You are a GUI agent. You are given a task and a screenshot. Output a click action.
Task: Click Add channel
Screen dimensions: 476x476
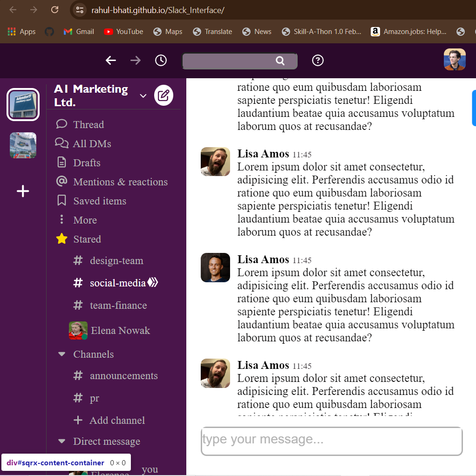(117, 420)
